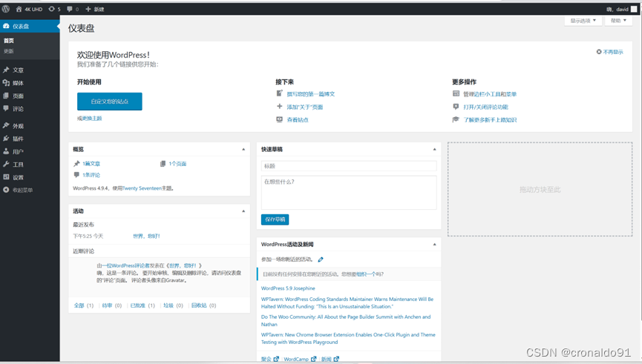Focus the 在想些什么? content textarea
642x364 pixels.
(349, 193)
